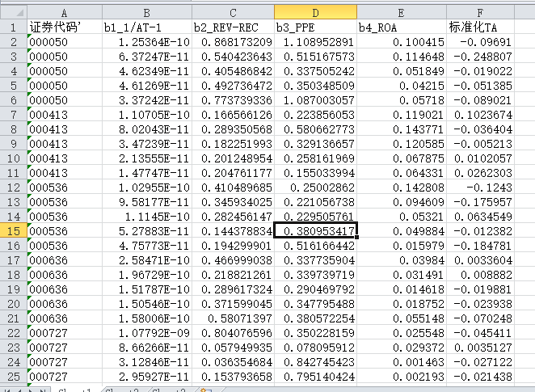535x392 pixels.
Task: Select cell with 1.087003057
Action: pos(316,100)
